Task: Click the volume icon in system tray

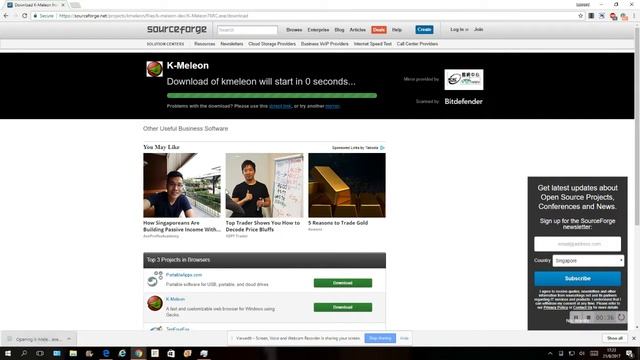Action: click(582, 353)
